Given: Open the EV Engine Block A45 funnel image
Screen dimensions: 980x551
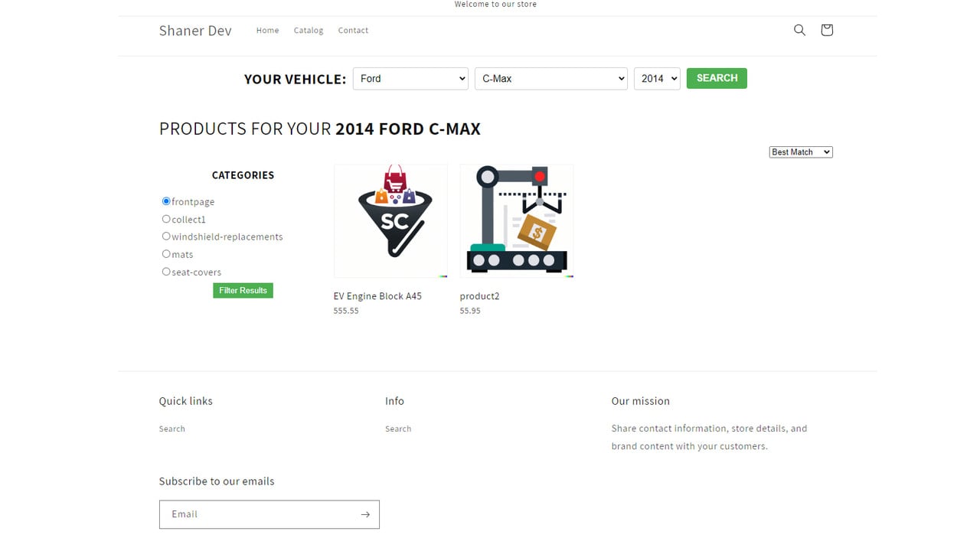Looking at the screenshot, I should pos(390,221).
